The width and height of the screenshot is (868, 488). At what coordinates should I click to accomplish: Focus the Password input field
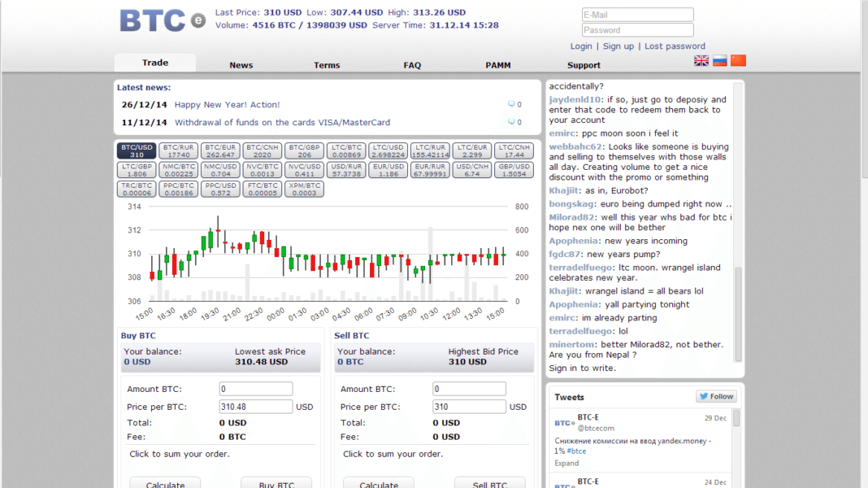click(x=638, y=30)
